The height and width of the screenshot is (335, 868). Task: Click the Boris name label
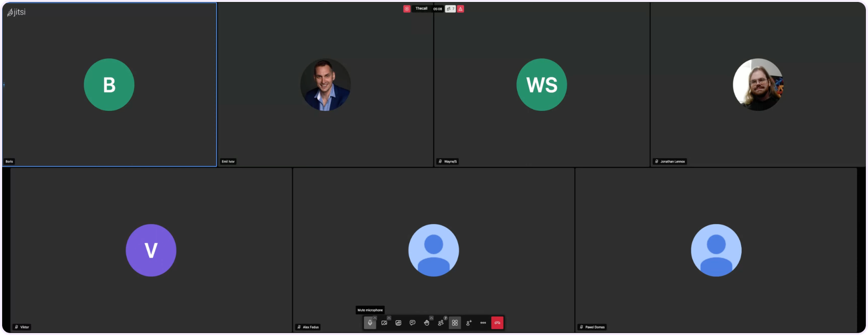(x=10, y=161)
